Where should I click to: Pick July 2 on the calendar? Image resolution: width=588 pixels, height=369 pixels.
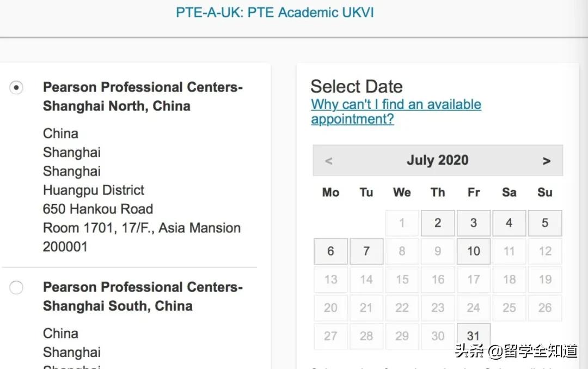[x=438, y=223]
